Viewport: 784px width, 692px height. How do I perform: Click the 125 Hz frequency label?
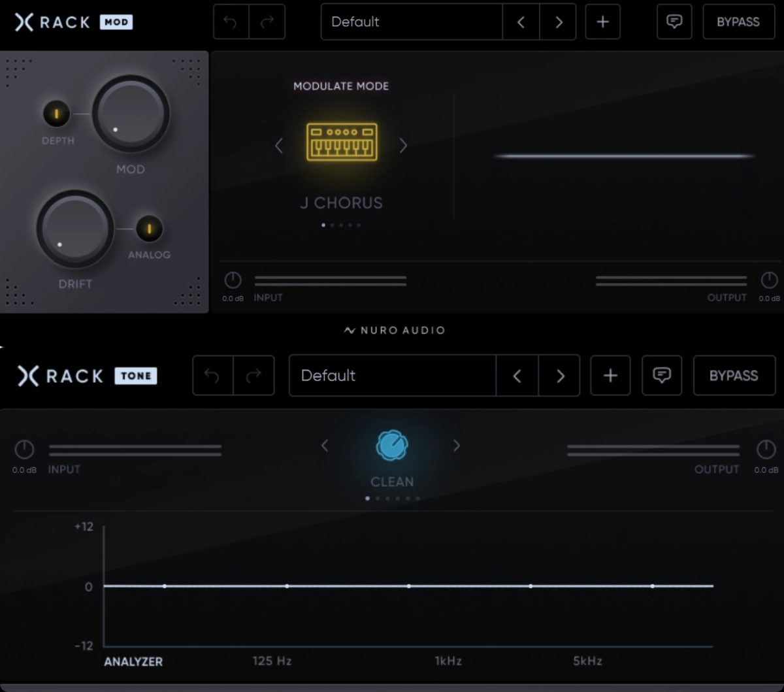tap(272, 661)
